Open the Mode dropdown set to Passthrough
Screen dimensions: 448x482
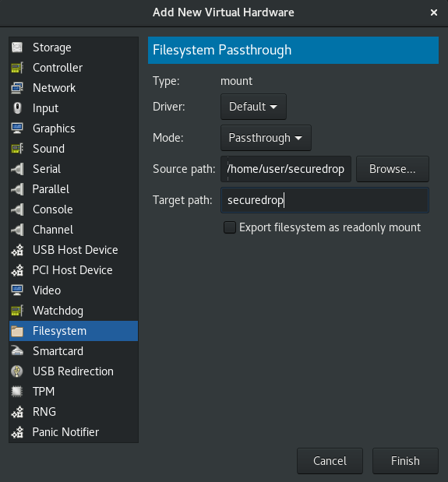click(266, 138)
